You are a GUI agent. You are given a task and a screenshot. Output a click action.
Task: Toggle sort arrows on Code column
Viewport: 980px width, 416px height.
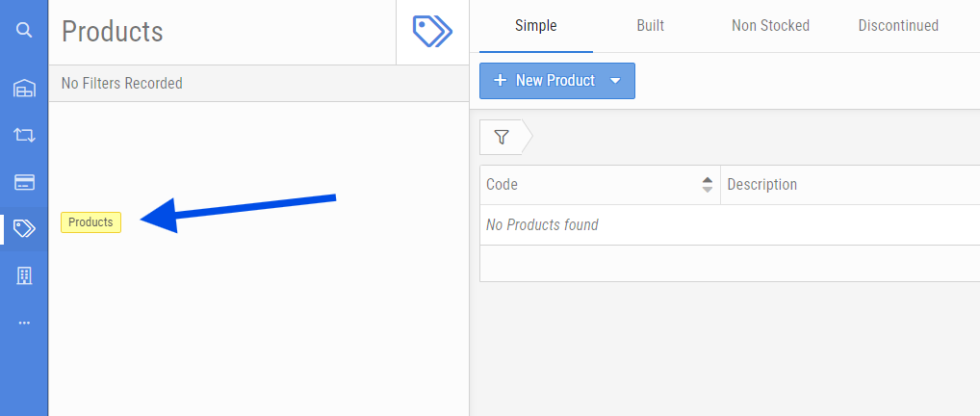pyautogui.click(x=708, y=185)
